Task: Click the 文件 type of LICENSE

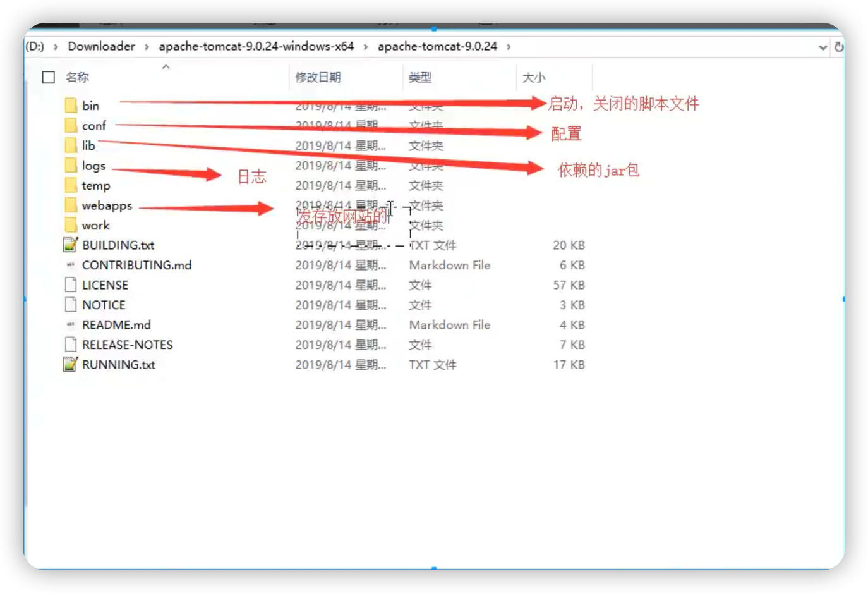Action: [x=420, y=285]
